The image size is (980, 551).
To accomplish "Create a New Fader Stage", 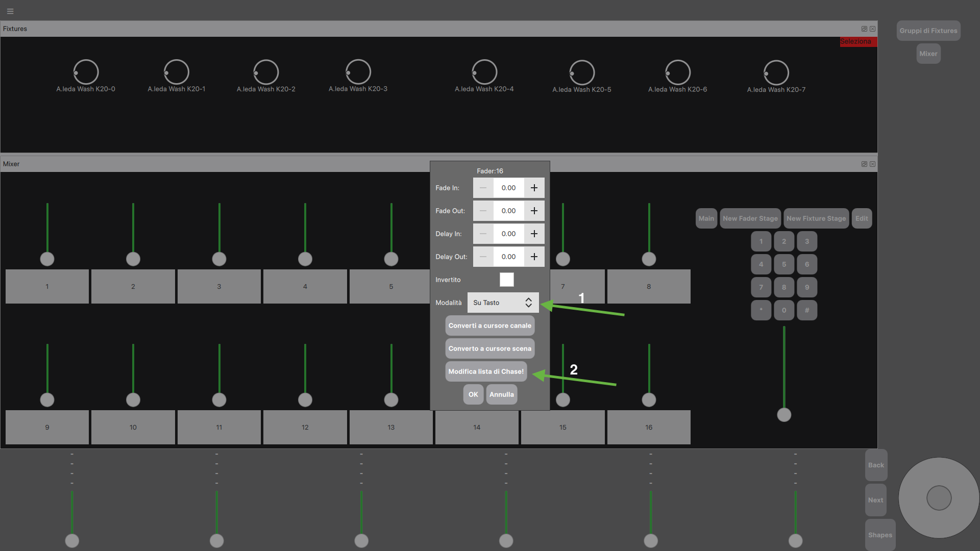I will click(750, 218).
